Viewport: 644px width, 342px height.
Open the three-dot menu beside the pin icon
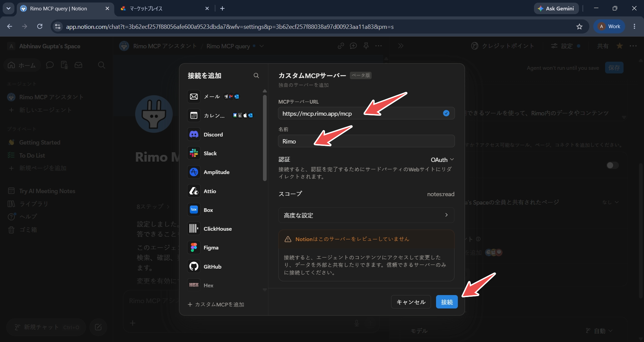pyautogui.click(x=379, y=46)
